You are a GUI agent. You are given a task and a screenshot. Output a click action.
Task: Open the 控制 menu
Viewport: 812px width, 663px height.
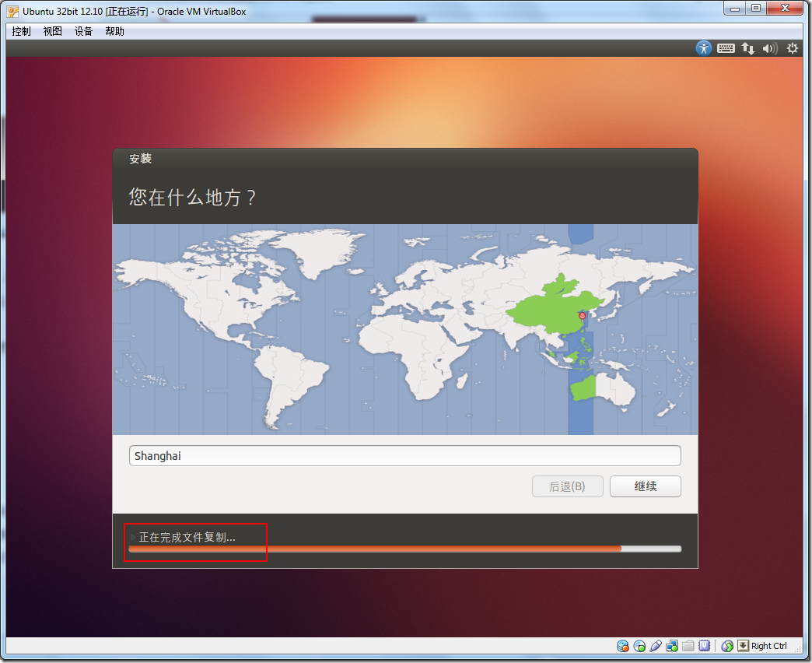pos(21,31)
